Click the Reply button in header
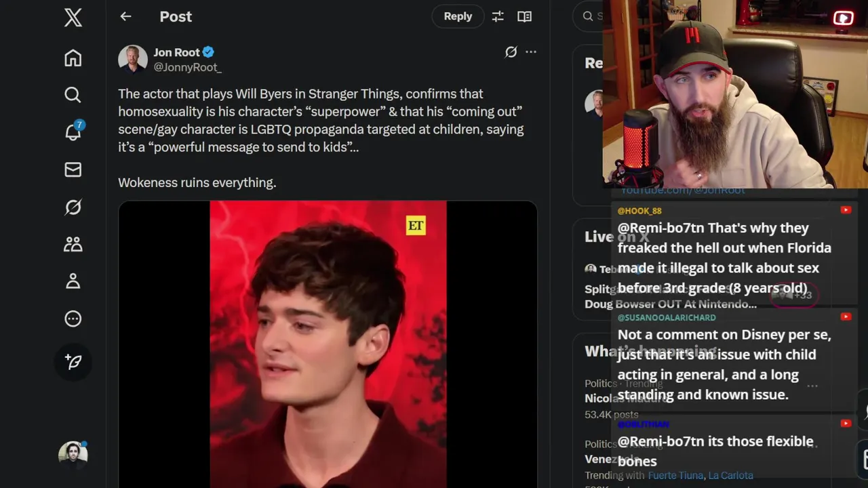The height and width of the screenshot is (488, 868). click(x=458, y=16)
